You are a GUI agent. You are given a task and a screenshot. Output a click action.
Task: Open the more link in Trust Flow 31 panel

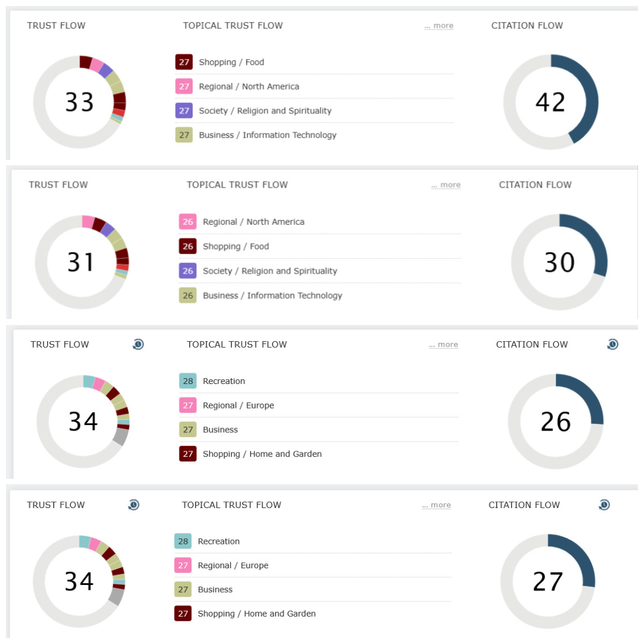coord(446,185)
